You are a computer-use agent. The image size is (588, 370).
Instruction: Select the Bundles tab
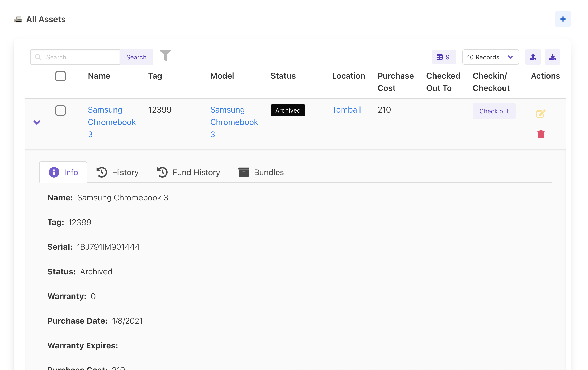[x=261, y=172]
